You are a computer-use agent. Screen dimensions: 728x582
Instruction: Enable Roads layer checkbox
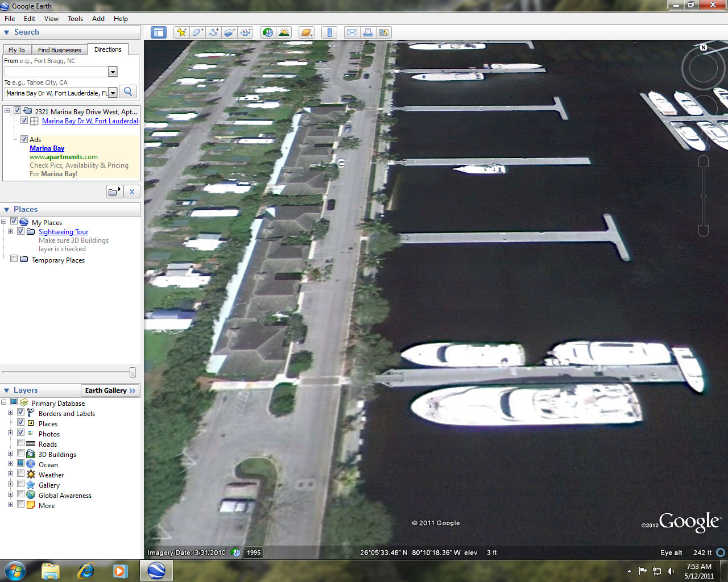[x=21, y=443]
